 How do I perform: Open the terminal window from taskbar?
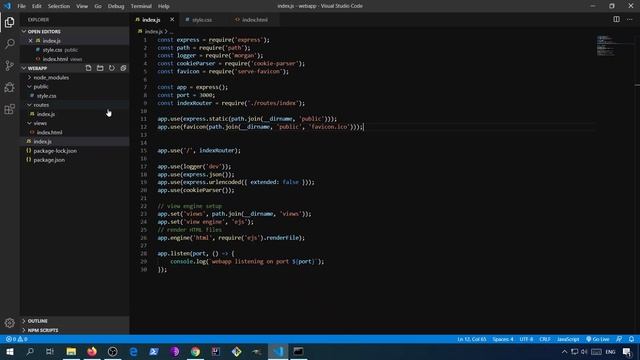tap(298, 351)
